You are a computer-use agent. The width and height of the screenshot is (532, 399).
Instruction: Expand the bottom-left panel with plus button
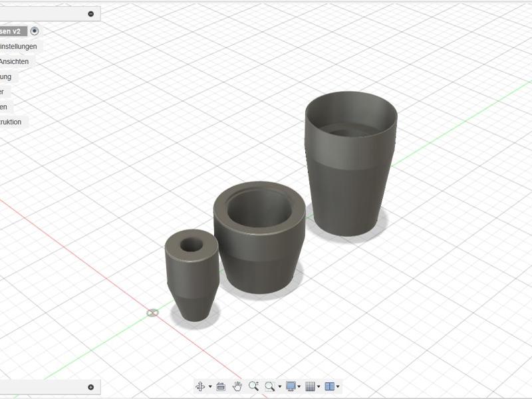pos(91,387)
